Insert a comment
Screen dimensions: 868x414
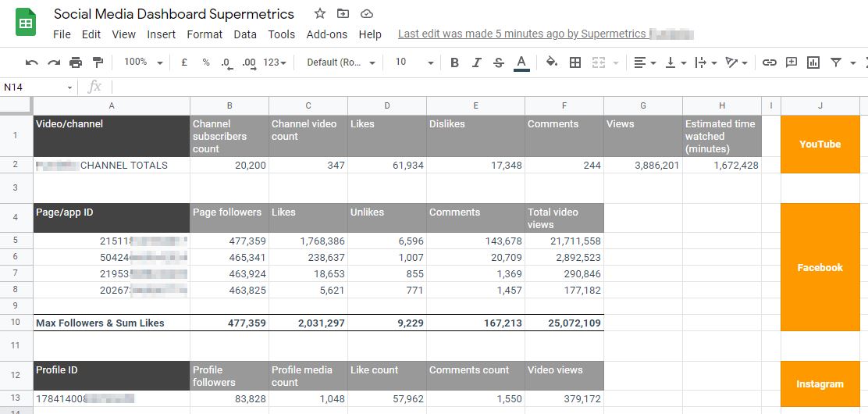[791, 62]
